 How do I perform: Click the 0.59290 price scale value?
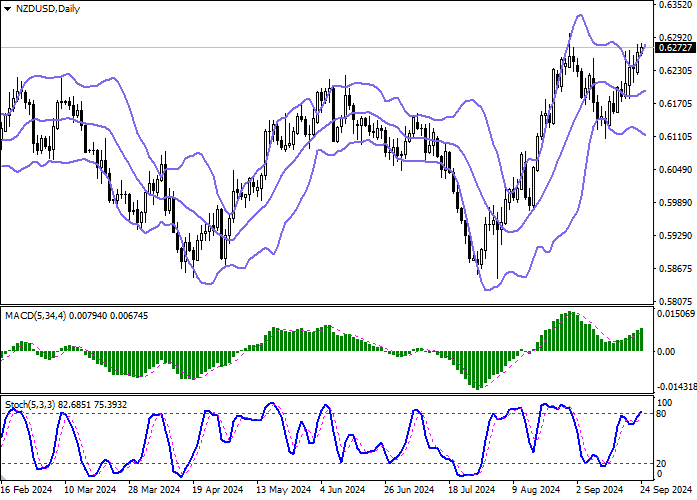675,235
